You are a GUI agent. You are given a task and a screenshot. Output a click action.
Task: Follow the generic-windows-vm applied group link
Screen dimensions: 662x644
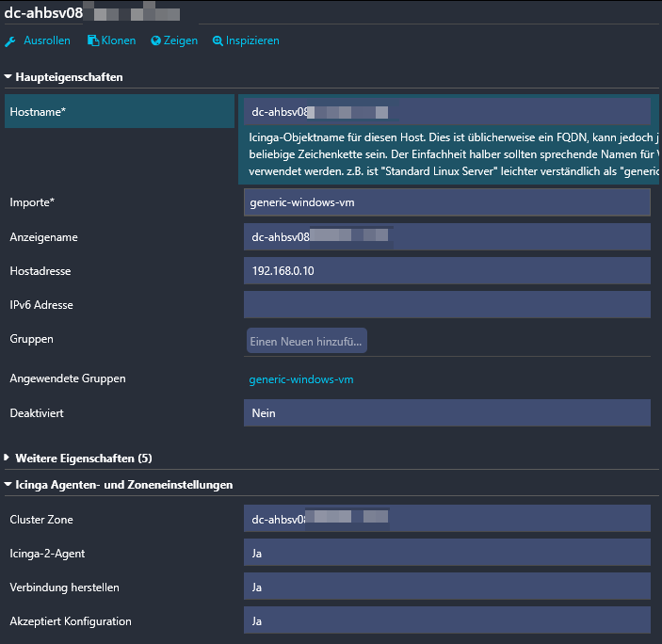(x=301, y=379)
